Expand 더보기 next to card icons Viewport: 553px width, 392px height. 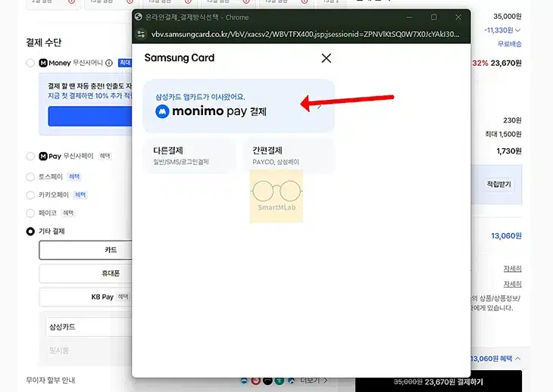[x=314, y=381]
